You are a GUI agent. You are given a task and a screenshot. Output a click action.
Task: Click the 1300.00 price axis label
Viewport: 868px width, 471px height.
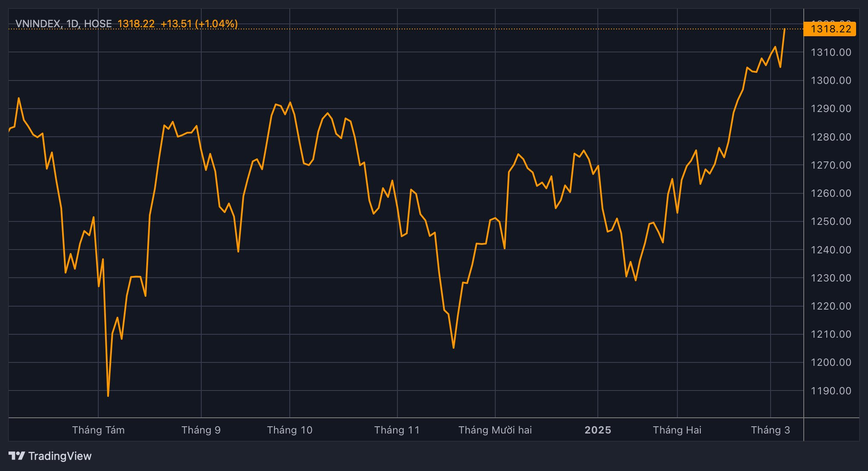831,81
